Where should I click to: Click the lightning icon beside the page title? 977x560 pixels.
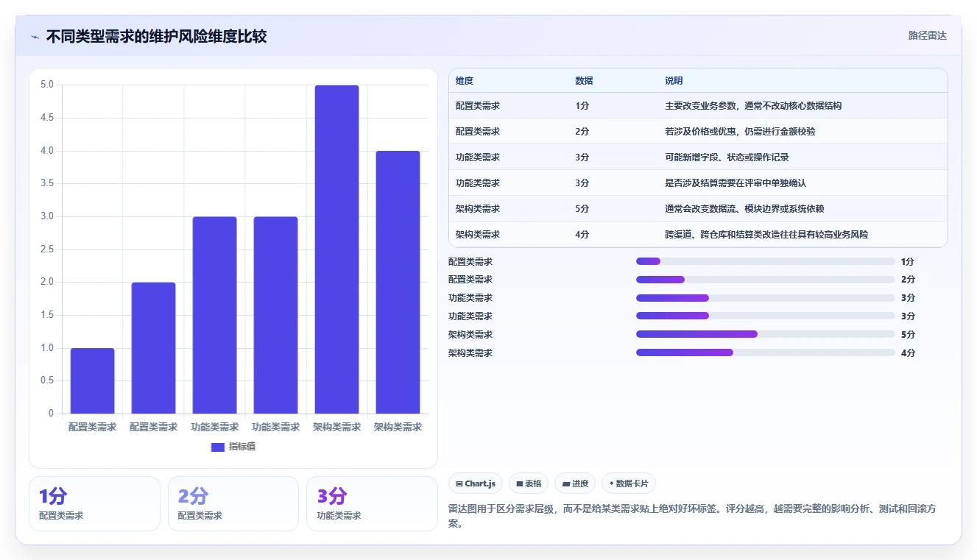coord(35,37)
